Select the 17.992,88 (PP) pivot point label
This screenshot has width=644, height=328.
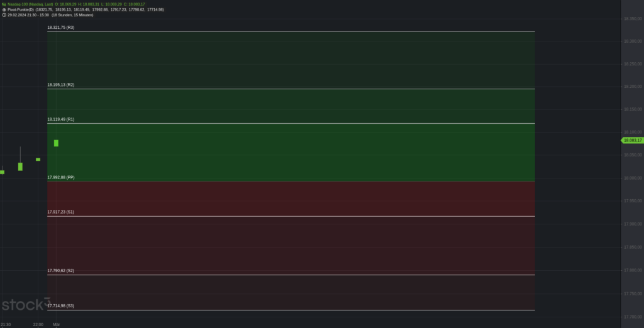[61, 177]
